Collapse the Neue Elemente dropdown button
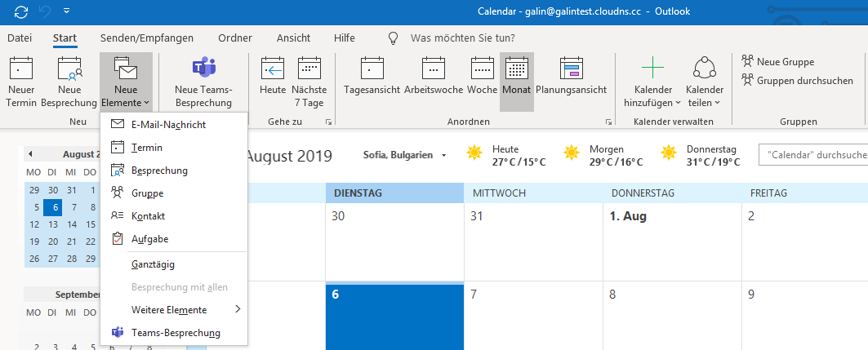 pos(126,82)
